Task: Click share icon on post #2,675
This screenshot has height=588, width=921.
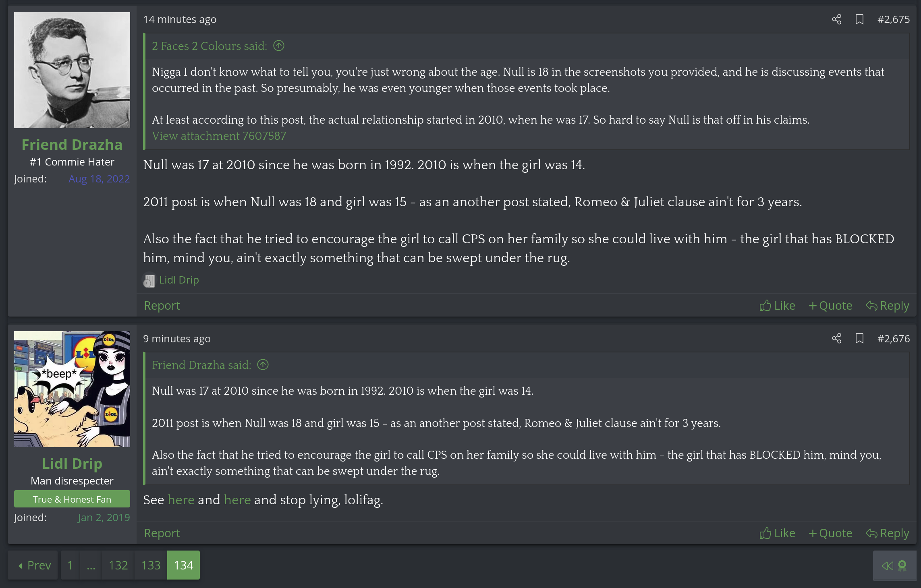Action: coord(836,19)
